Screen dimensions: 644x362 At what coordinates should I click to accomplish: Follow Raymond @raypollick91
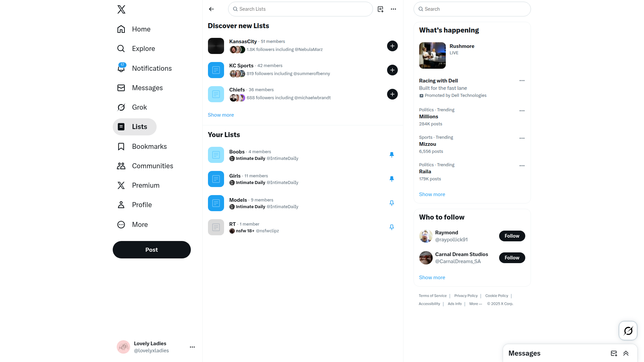coord(512,236)
